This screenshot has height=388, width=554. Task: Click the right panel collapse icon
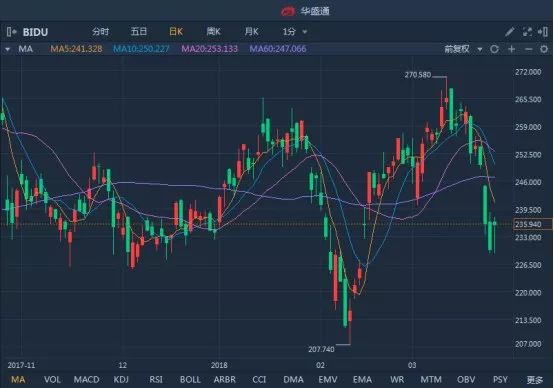543,32
